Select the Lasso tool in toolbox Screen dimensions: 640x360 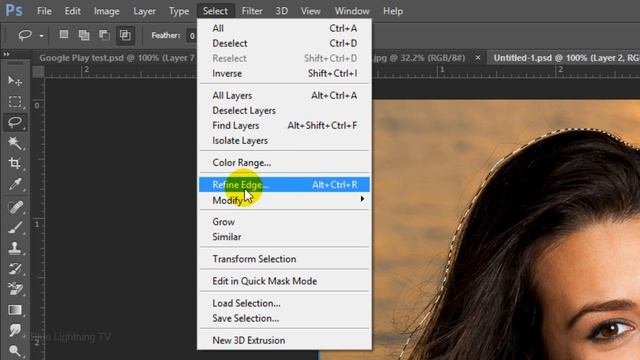click(x=15, y=122)
